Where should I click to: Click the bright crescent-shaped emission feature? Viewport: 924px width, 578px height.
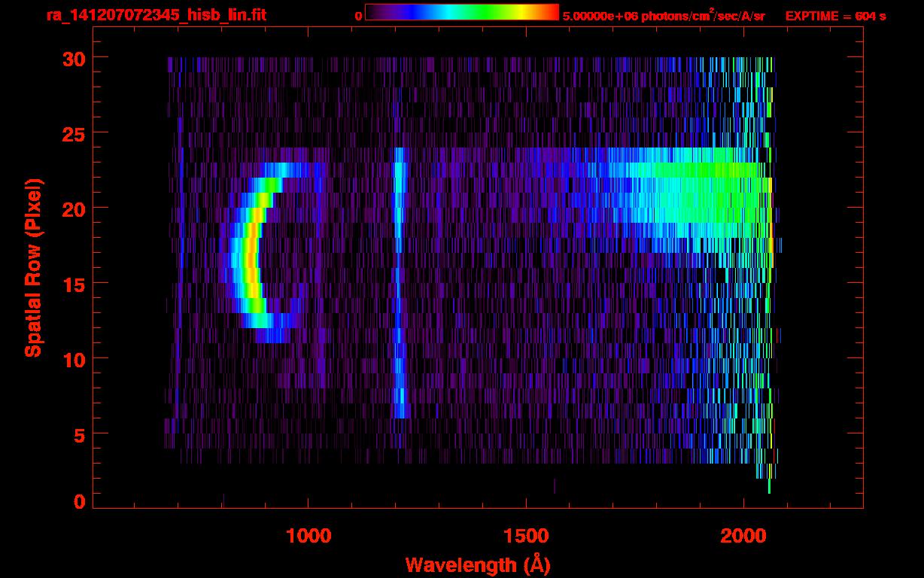[x=253, y=252]
